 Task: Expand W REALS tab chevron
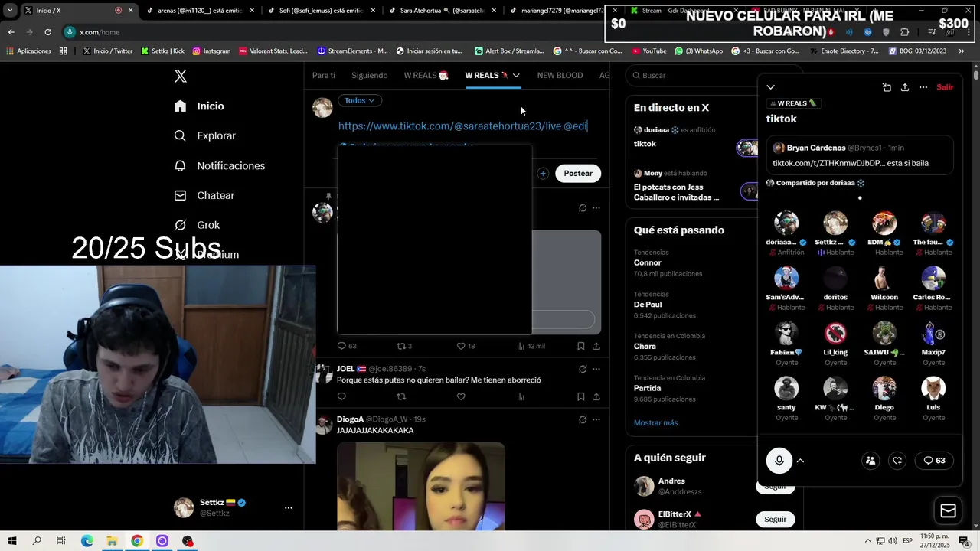[516, 75]
